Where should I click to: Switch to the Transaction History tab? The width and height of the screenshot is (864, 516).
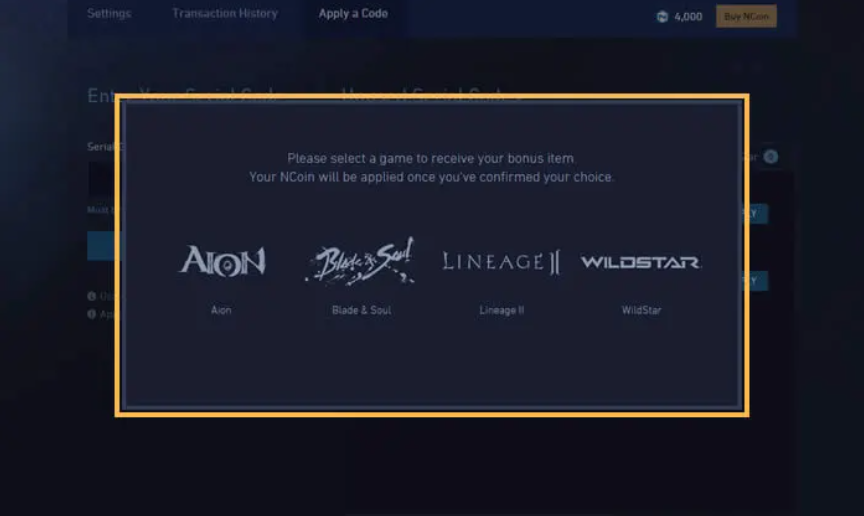pyautogui.click(x=225, y=13)
